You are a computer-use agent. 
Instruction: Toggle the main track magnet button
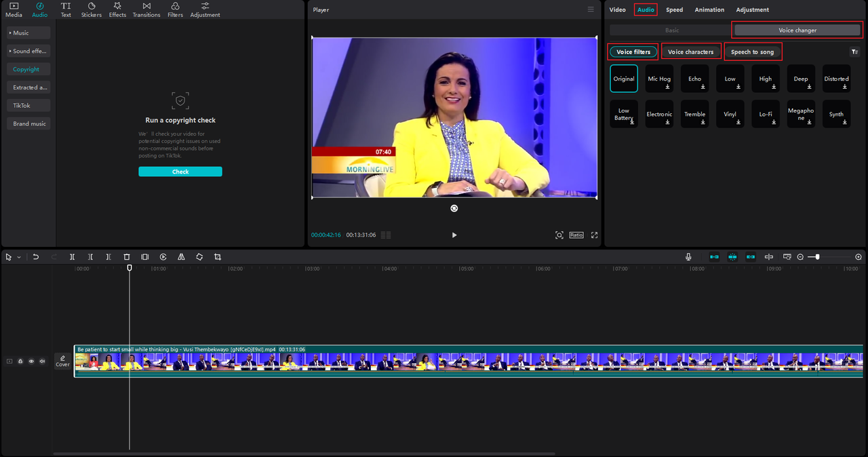[x=714, y=257]
